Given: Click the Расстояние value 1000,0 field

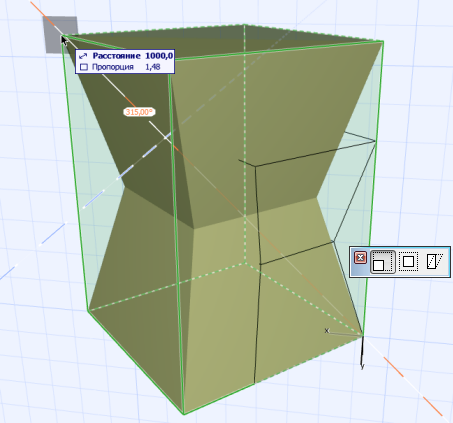Looking at the screenshot, I should click(159, 56).
